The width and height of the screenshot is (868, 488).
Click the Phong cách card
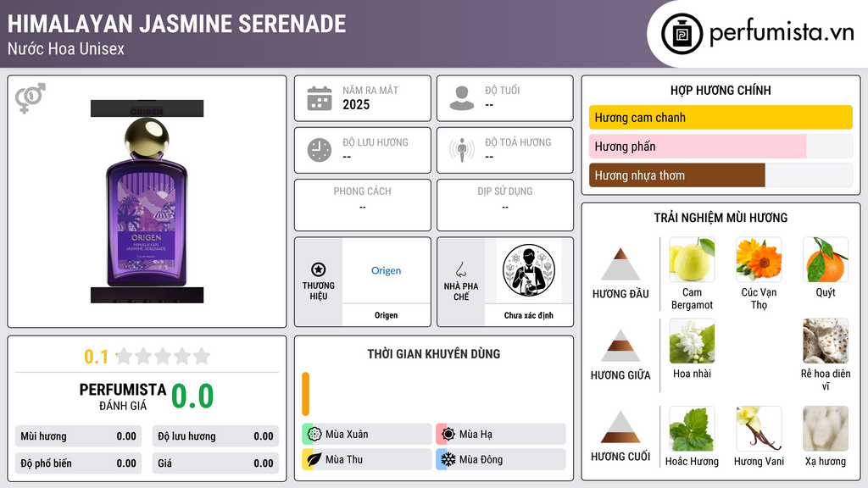(x=363, y=205)
